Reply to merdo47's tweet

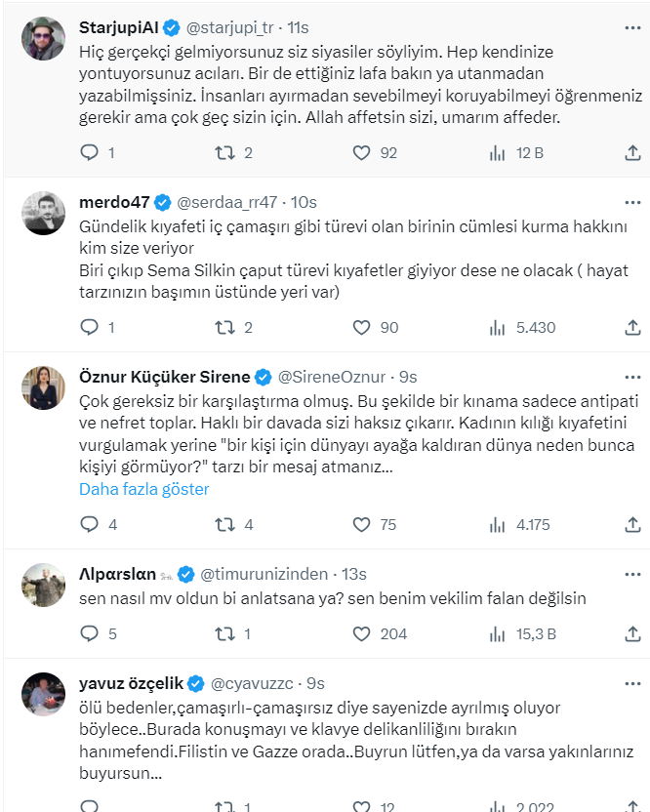click(89, 327)
